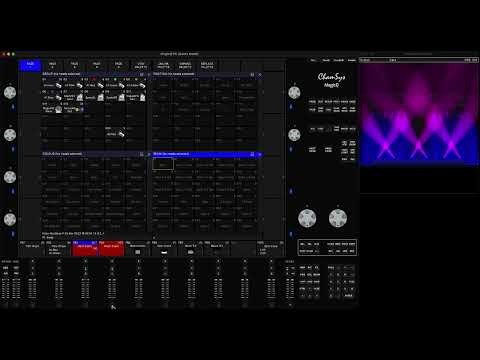Click maximize icon in blue highlighted window title bar
The height and width of the screenshot is (360, 480).
pyautogui.click(x=252, y=154)
